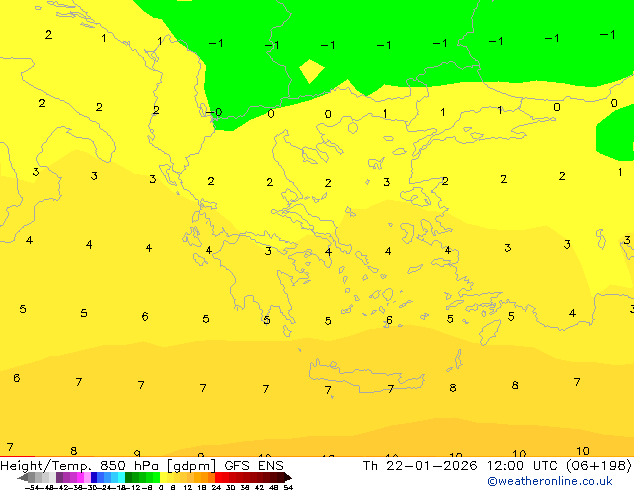This screenshot has height=490, width=634.
Task: Click the '(06+198)' run offset text
Action: tap(598, 466)
